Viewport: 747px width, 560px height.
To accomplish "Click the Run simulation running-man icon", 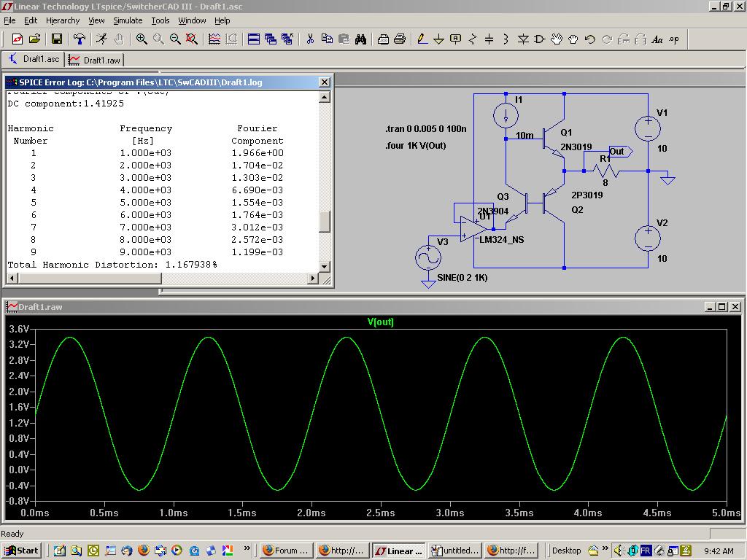I will pos(101,39).
